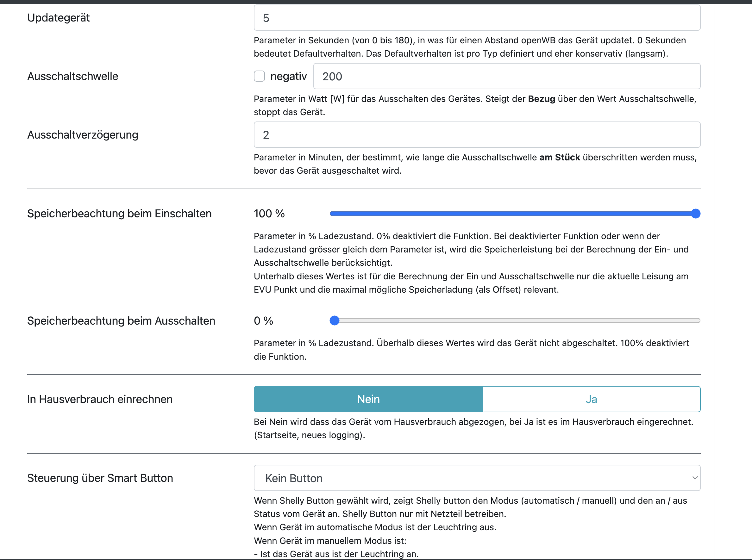Select Nein for In Hausverbrauch einrechnen
Screen dimensions: 752x560
click(x=368, y=399)
